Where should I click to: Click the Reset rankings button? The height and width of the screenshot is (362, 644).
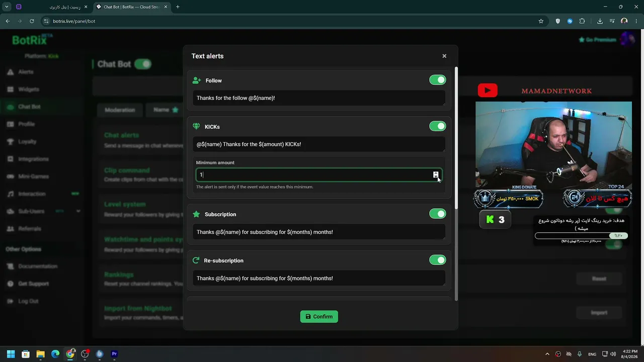(x=599, y=279)
